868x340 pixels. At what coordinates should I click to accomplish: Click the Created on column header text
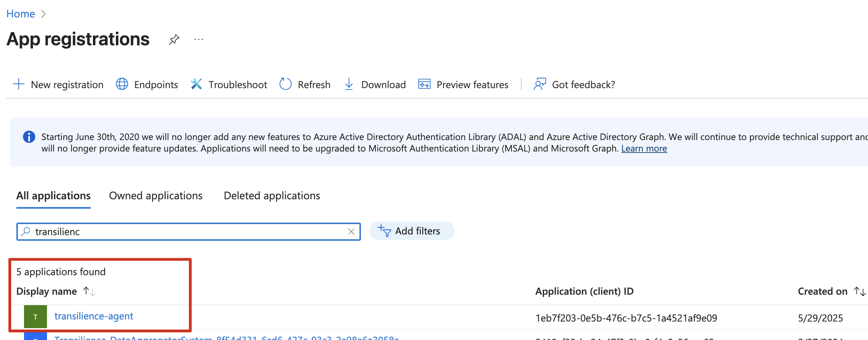(x=822, y=291)
